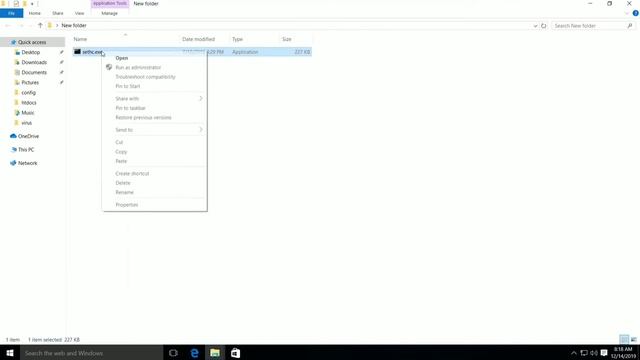640x360 pixels.
Task: Switch to details view layout icon
Action: [x=624, y=339]
